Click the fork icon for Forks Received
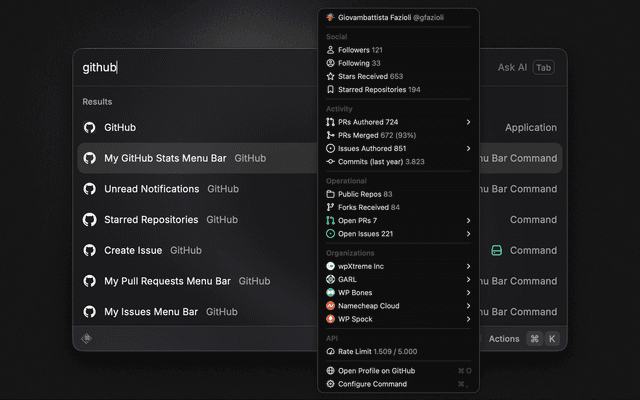Image resolution: width=640 pixels, height=400 pixels. point(330,207)
